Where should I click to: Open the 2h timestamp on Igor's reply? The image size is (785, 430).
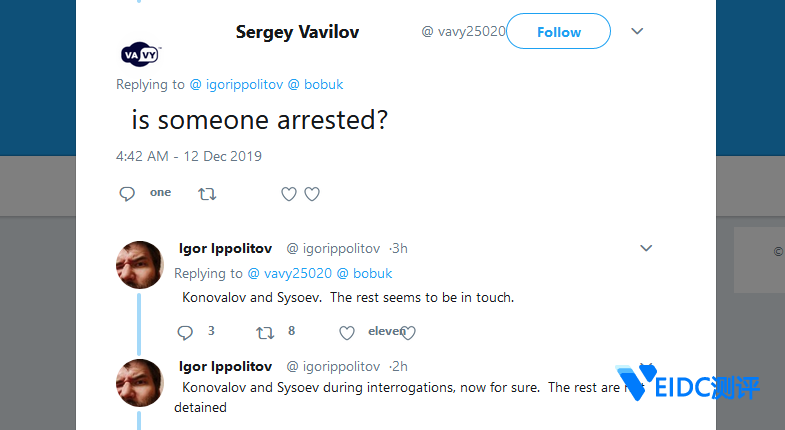pyautogui.click(x=400, y=366)
